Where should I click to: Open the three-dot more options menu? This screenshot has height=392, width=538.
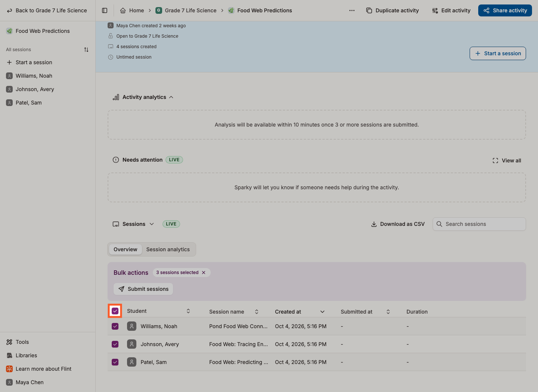(352, 10)
